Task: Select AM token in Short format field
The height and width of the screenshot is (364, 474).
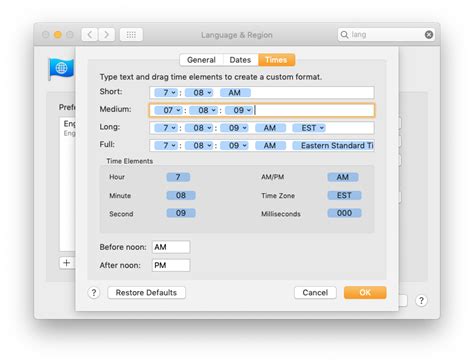Action: [x=235, y=93]
